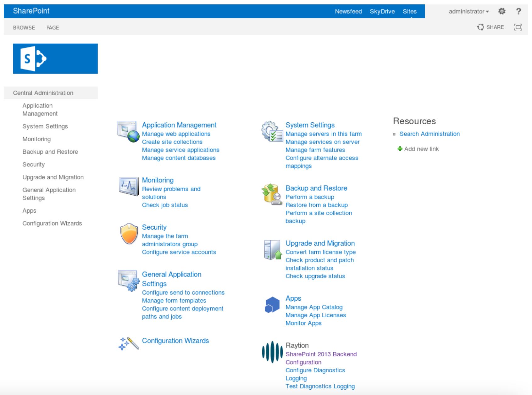
Task: Click the Upgrade and Migration server icon
Action: (272, 250)
